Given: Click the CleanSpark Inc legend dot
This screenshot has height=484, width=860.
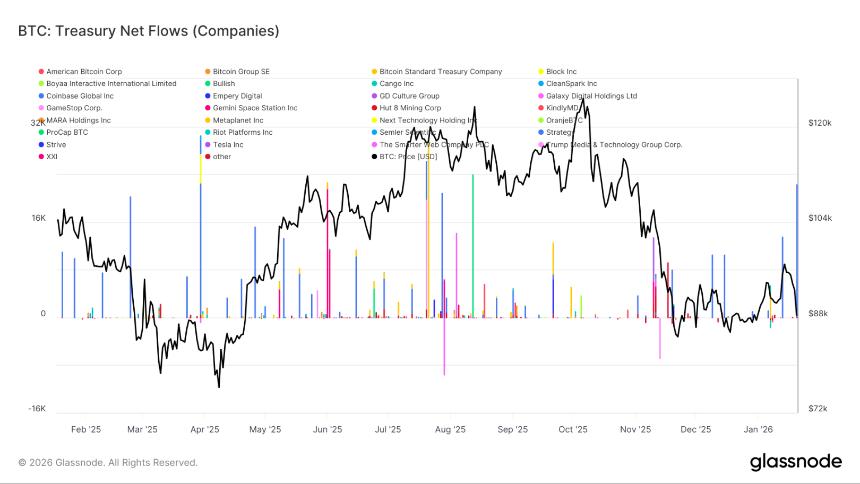Looking at the screenshot, I should click(x=541, y=84).
